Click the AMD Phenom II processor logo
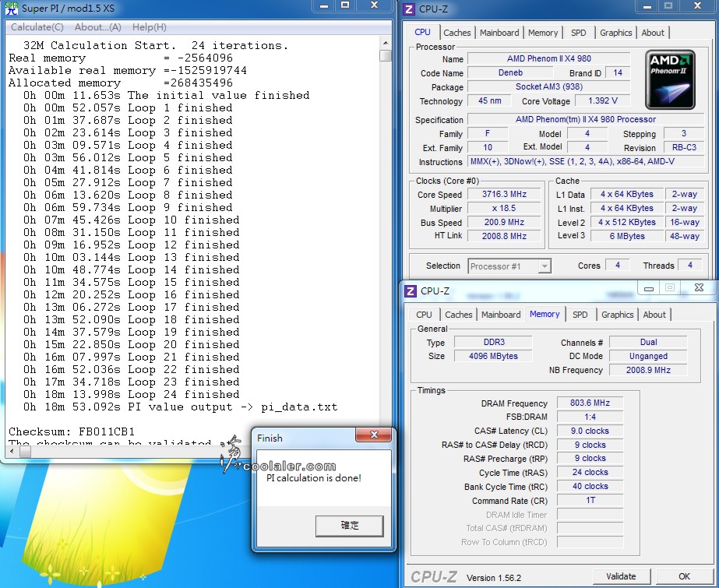 pyautogui.click(x=670, y=79)
